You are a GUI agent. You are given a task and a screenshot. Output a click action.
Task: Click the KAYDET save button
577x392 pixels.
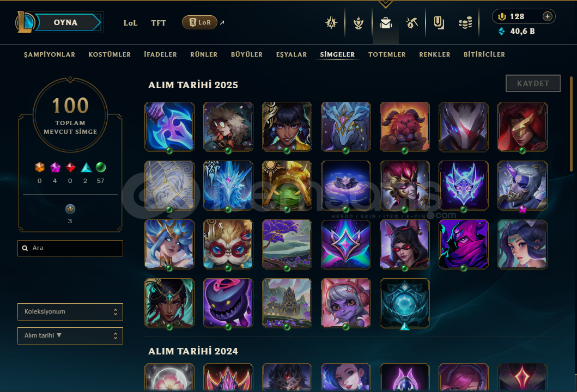(533, 83)
